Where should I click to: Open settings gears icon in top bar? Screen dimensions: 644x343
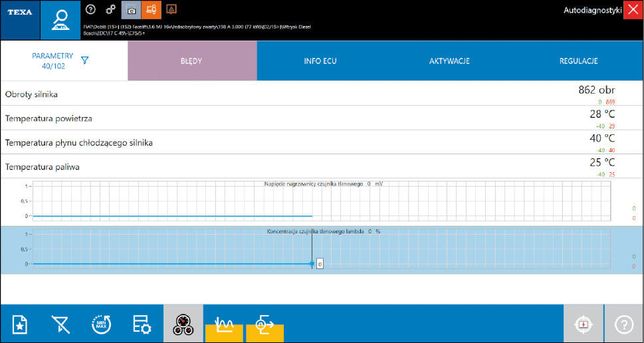pyautogui.click(x=111, y=9)
